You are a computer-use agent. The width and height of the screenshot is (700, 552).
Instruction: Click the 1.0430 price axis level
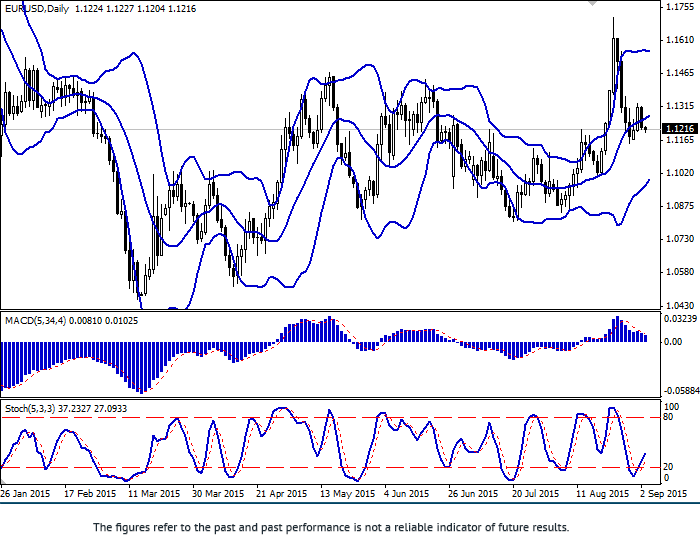click(x=680, y=304)
